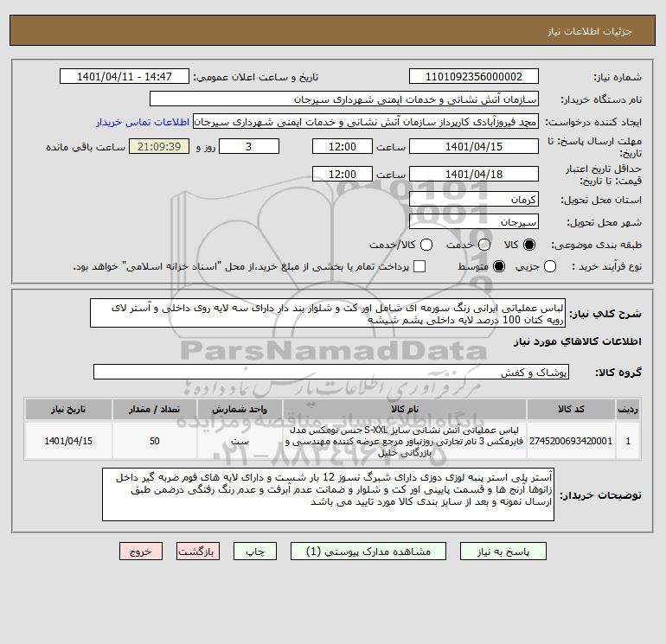Select the خدمت radio button
Image resolution: width=666 pixels, height=644 pixels.
[x=484, y=245]
